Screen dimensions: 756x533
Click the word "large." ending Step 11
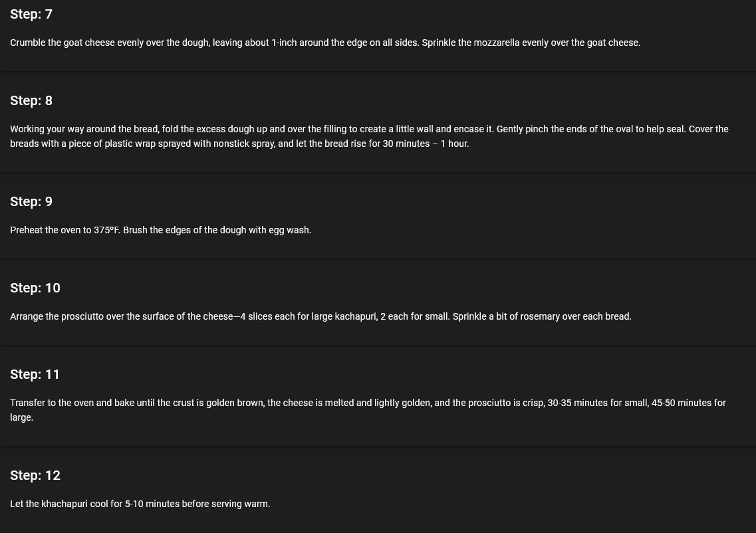click(x=21, y=417)
